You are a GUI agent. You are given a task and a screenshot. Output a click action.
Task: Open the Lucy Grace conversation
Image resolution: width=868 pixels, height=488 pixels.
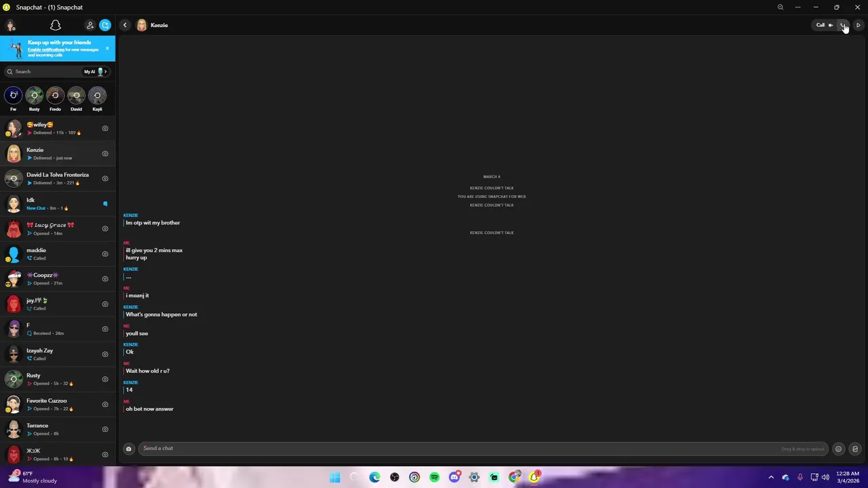coord(58,228)
